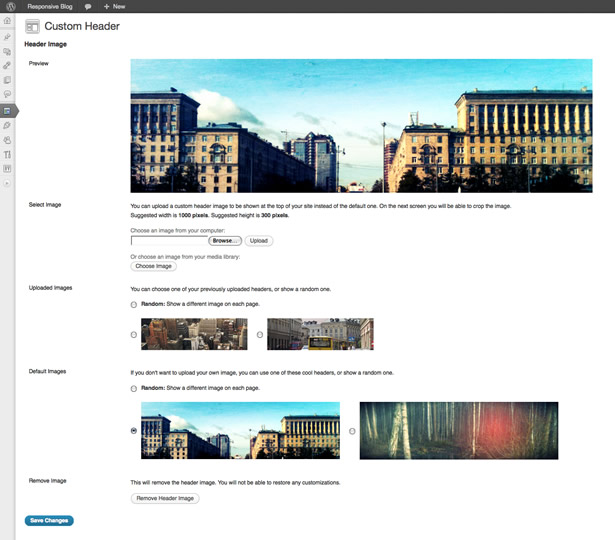
Task: Open the Tools icon in sidebar
Action: [7, 155]
